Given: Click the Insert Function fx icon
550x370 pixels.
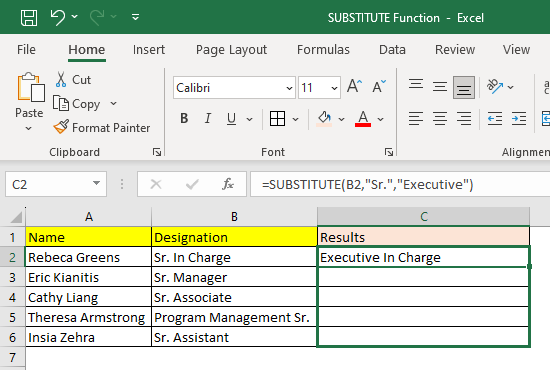Looking at the screenshot, I should [228, 184].
